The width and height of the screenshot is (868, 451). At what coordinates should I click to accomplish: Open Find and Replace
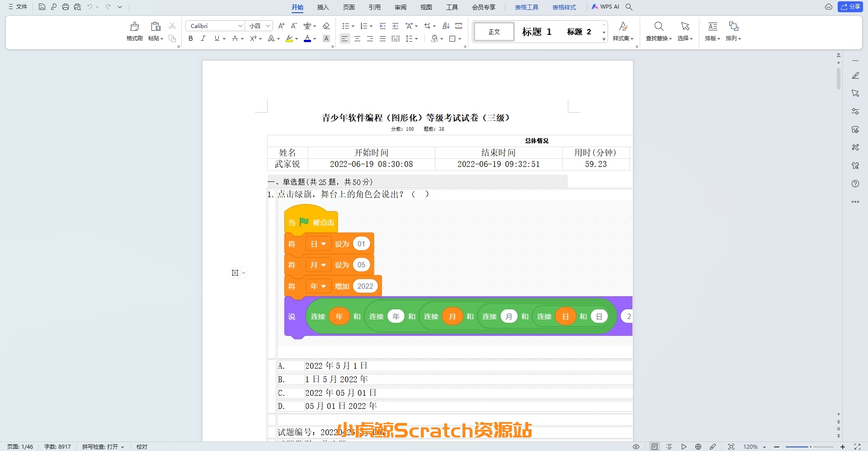pyautogui.click(x=658, y=31)
